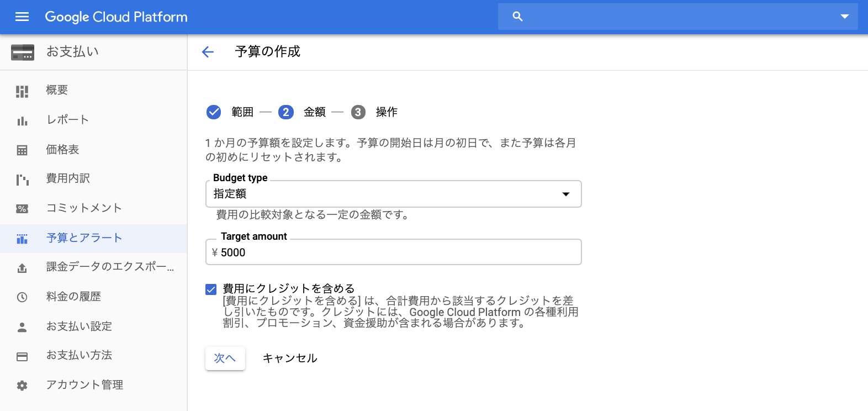Expand the search bar dropdown arrow
The height and width of the screenshot is (411, 868).
pyautogui.click(x=844, y=17)
